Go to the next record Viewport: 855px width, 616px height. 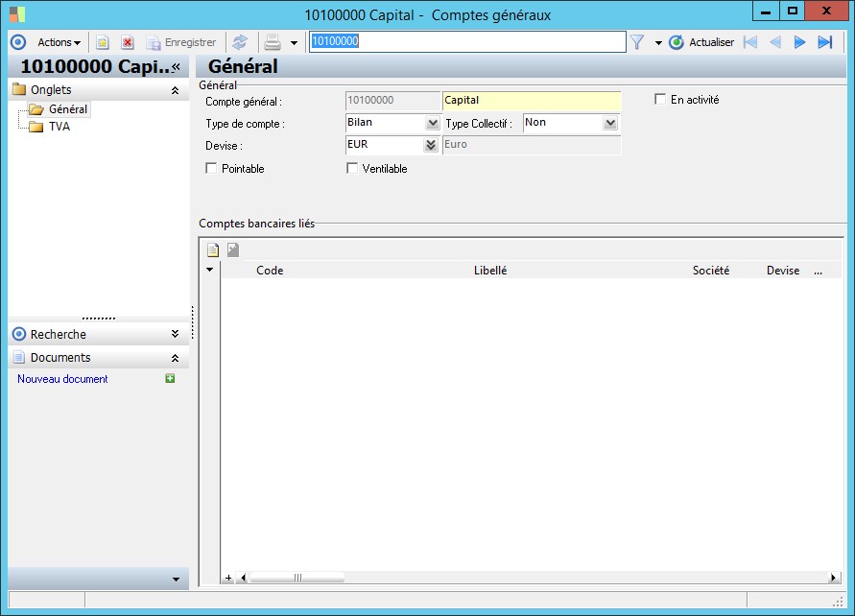click(799, 42)
